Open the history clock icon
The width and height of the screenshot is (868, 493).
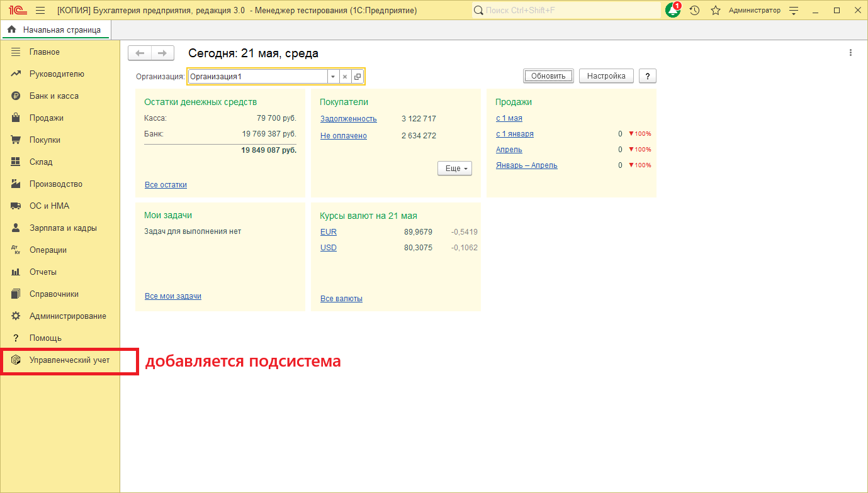694,11
